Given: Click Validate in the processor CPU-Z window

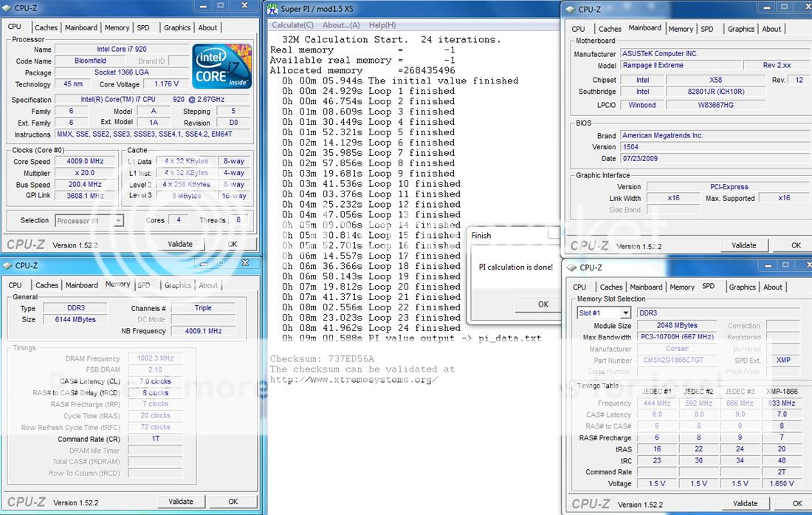Looking at the screenshot, I should click(x=180, y=244).
